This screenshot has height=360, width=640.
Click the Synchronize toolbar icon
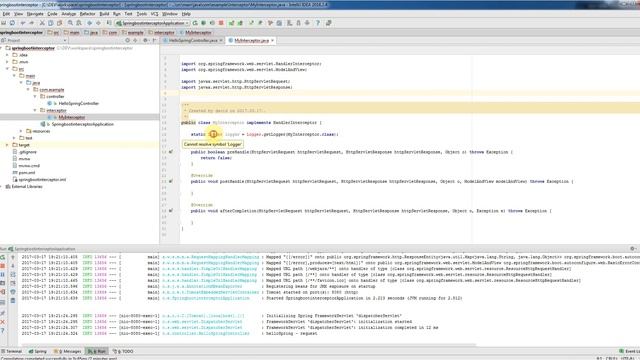(13, 23)
